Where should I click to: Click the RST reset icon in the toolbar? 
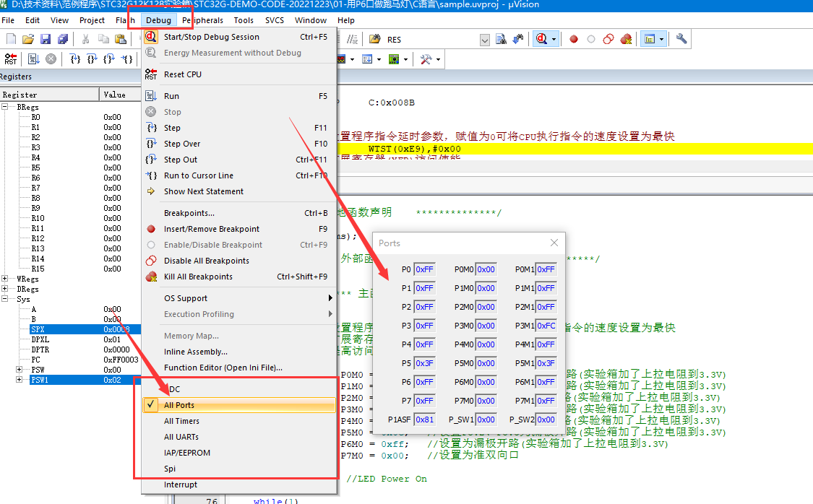[10, 59]
